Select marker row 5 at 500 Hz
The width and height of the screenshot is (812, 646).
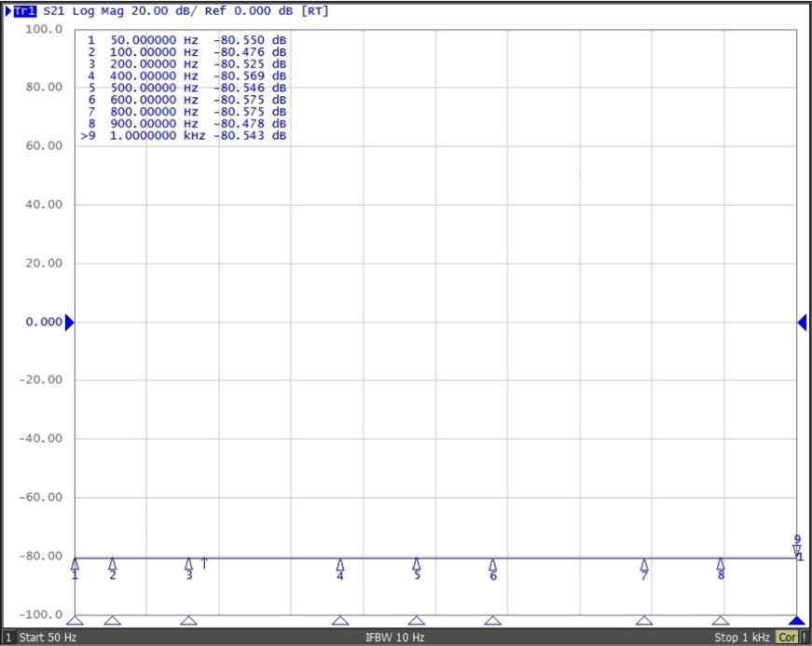click(186, 88)
